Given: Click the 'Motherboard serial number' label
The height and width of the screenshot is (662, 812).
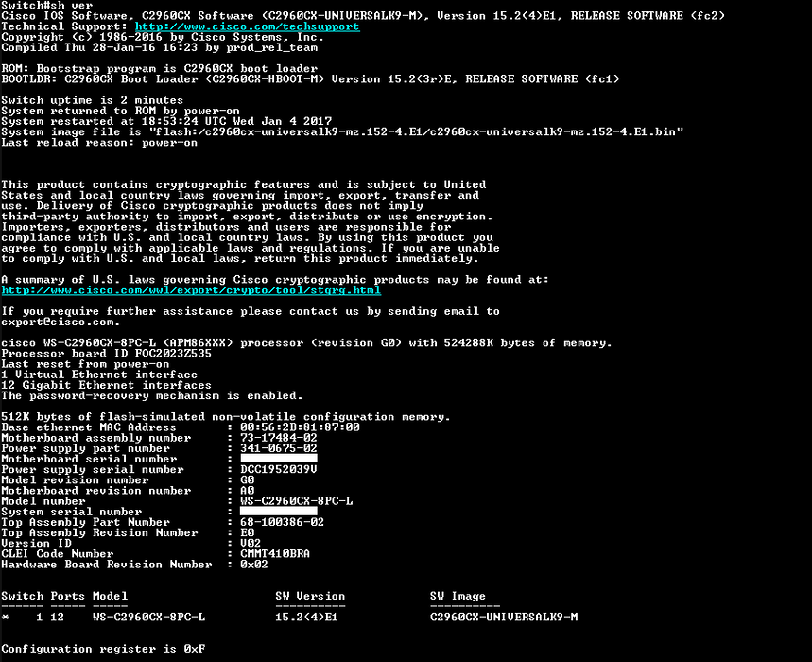Looking at the screenshot, I should coord(89,459).
